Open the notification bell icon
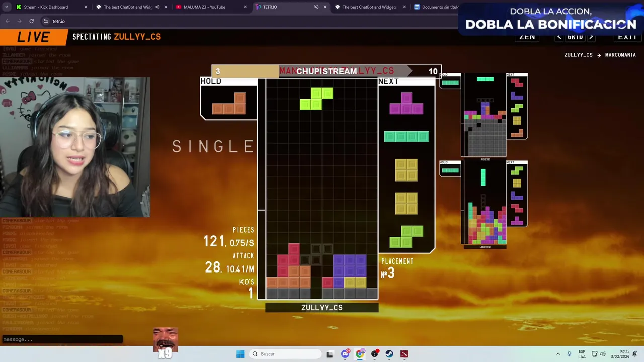This screenshot has width=644, height=362. (635, 354)
